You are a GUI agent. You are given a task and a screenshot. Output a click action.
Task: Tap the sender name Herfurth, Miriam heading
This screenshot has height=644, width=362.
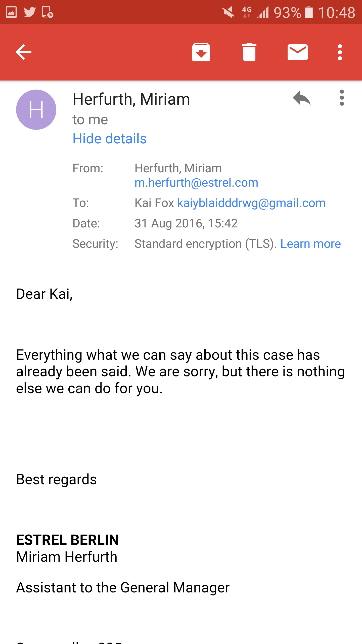coord(131,99)
